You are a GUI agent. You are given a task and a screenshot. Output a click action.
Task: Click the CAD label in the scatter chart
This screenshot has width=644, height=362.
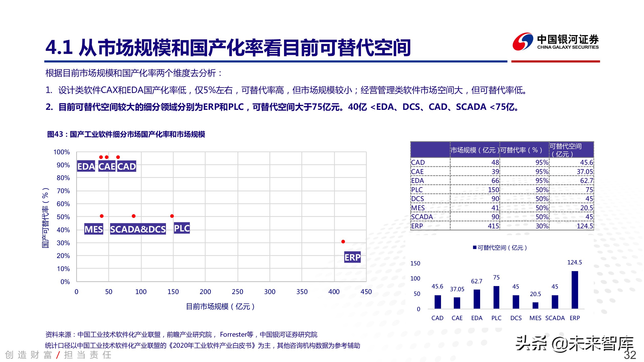[127, 166]
